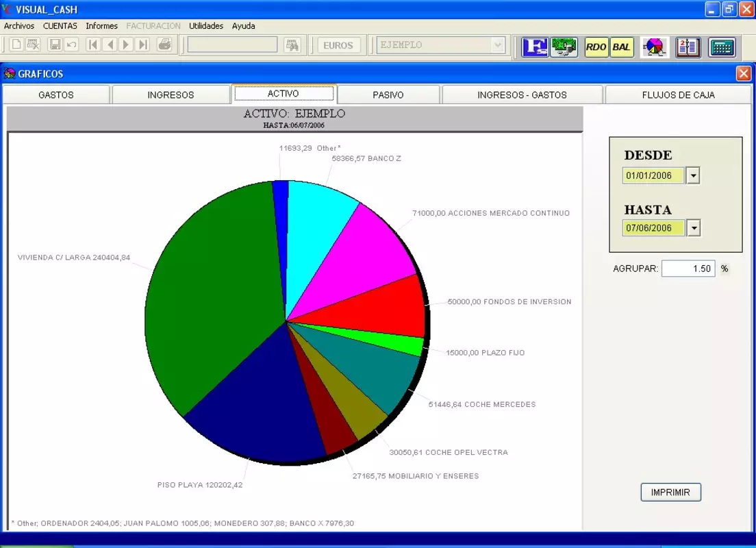Click the undo arrow toolbar icon
The width and height of the screenshot is (756, 548).
click(x=71, y=45)
